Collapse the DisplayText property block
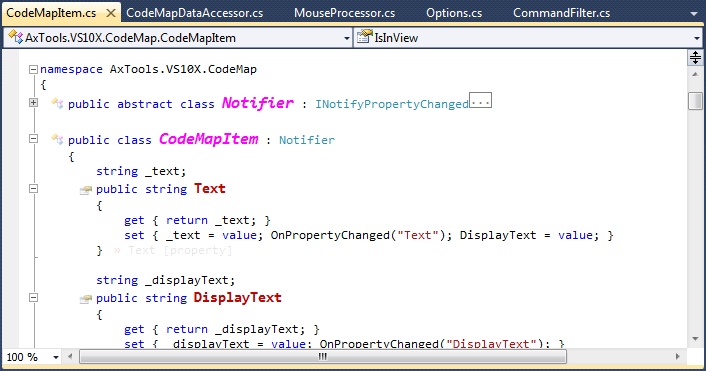Image resolution: width=706 pixels, height=371 pixels. (x=33, y=298)
